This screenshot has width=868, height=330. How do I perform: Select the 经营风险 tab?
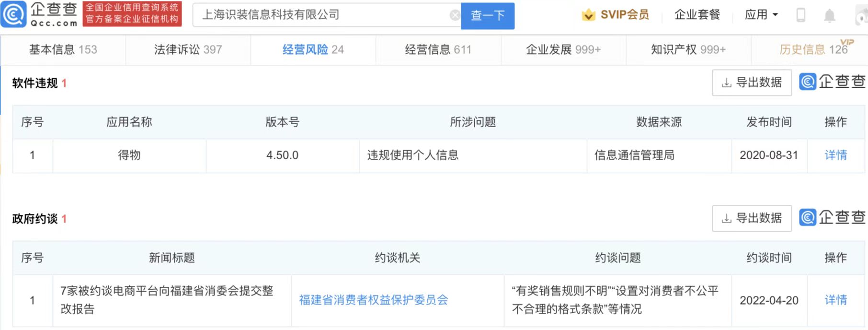click(x=313, y=49)
